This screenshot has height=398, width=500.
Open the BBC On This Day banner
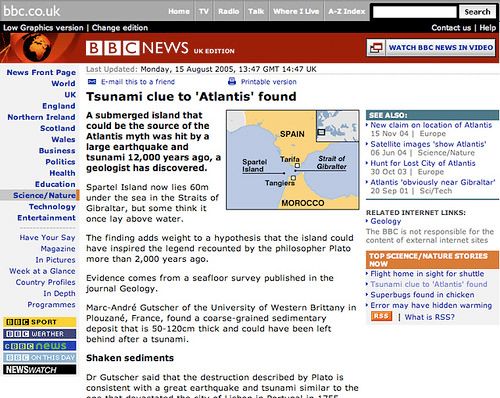tap(40, 358)
